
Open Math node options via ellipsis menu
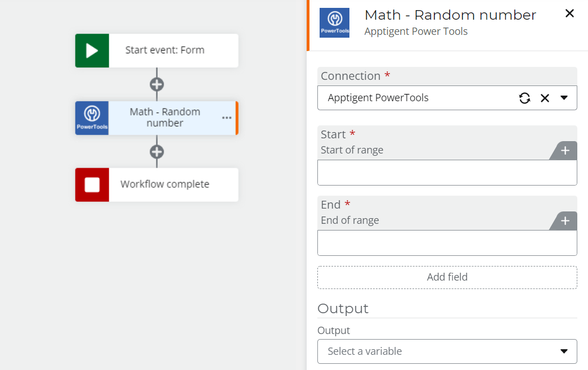click(x=227, y=118)
